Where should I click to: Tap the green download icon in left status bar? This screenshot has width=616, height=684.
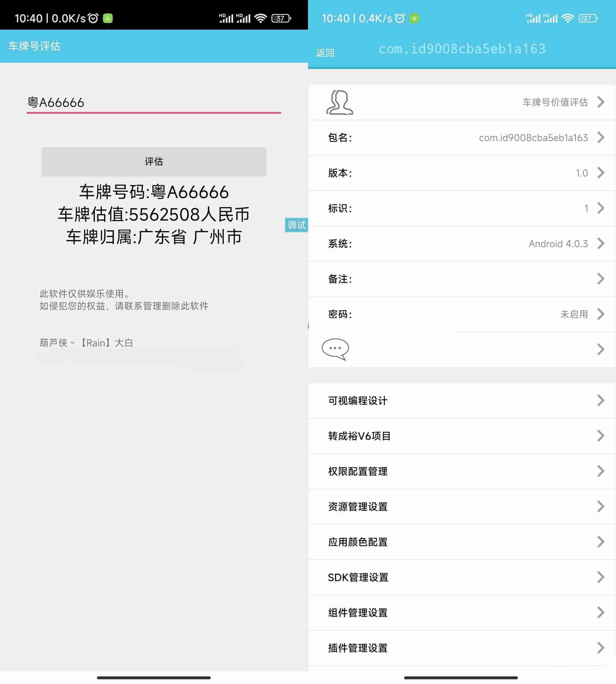pos(108,18)
